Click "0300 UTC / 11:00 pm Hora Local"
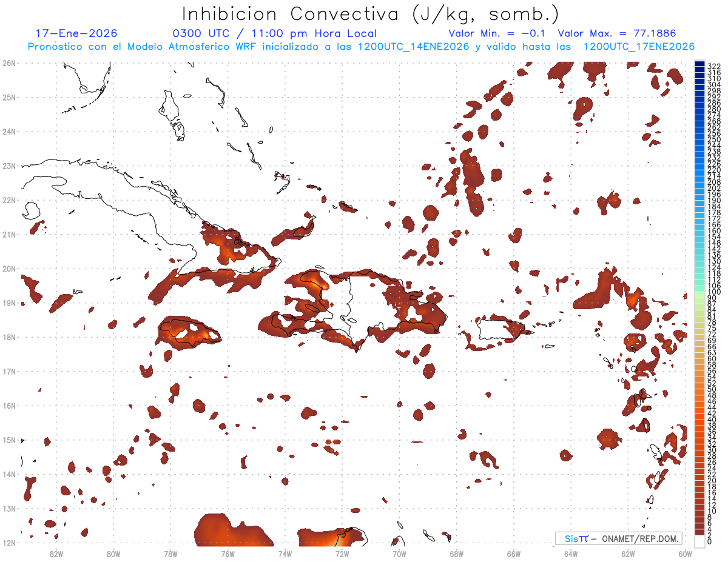Image resolution: width=728 pixels, height=562 pixels. pyautogui.click(x=275, y=34)
